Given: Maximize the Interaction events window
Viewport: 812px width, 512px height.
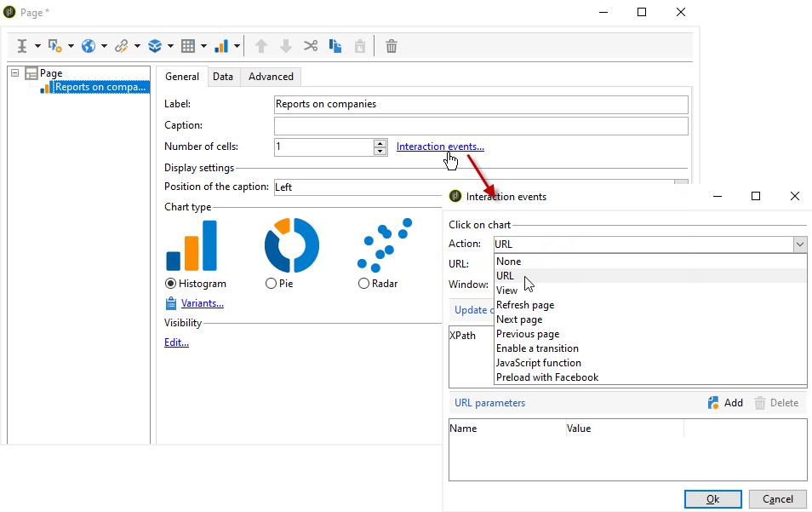Looking at the screenshot, I should tap(756, 196).
